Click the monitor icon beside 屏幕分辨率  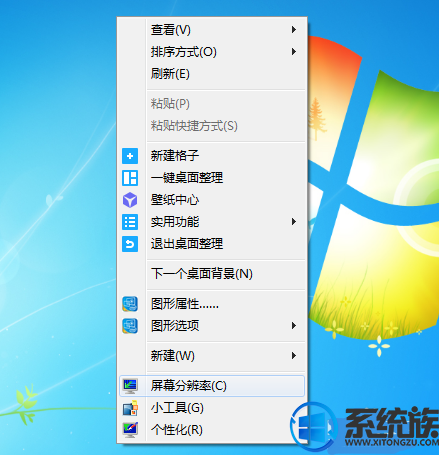pyautogui.click(x=130, y=386)
